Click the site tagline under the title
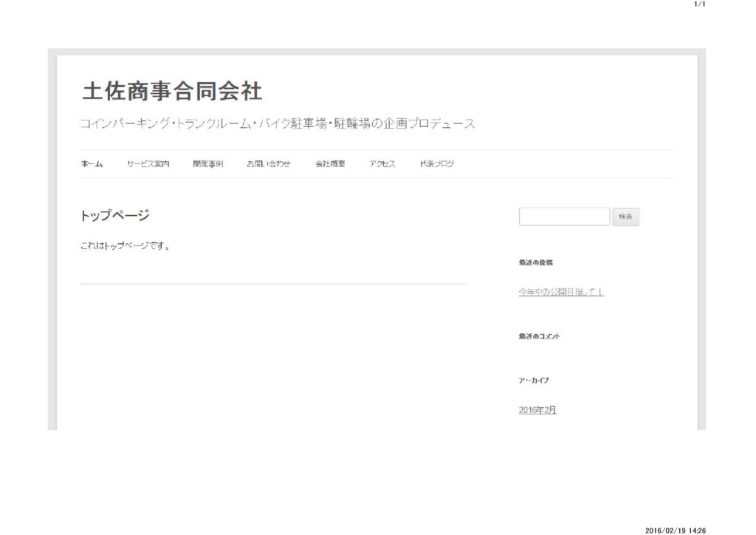756x535 pixels. click(x=278, y=123)
